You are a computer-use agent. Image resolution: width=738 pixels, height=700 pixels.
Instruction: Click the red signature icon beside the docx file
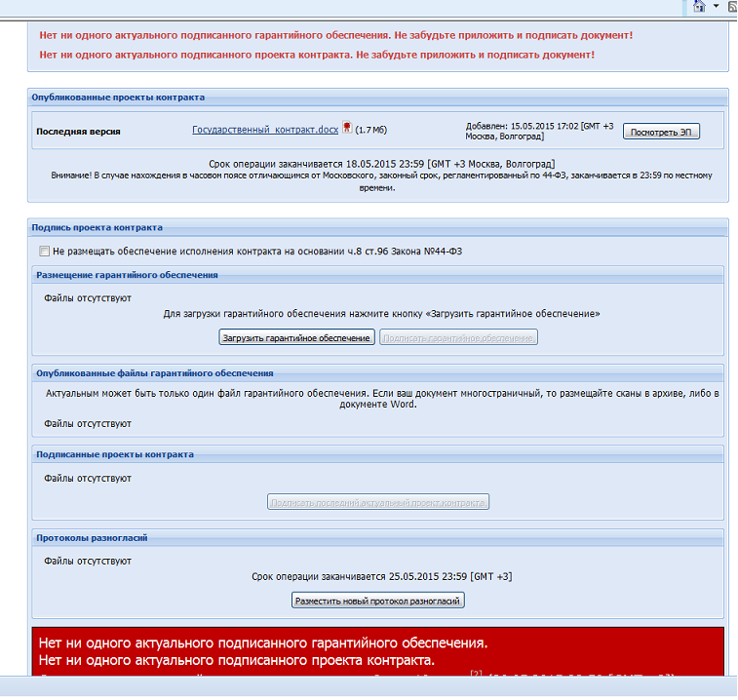[x=346, y=129]
